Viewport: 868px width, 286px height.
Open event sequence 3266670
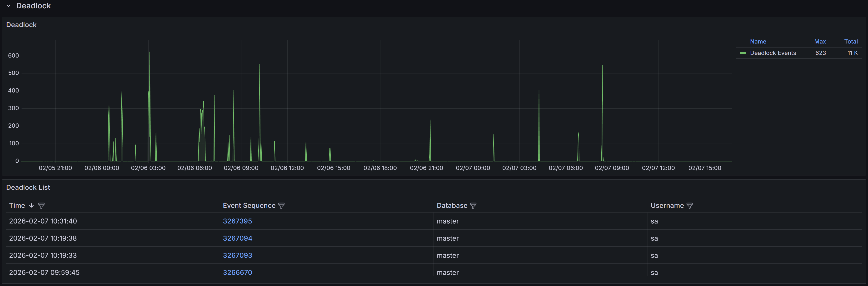pos(238,272)
